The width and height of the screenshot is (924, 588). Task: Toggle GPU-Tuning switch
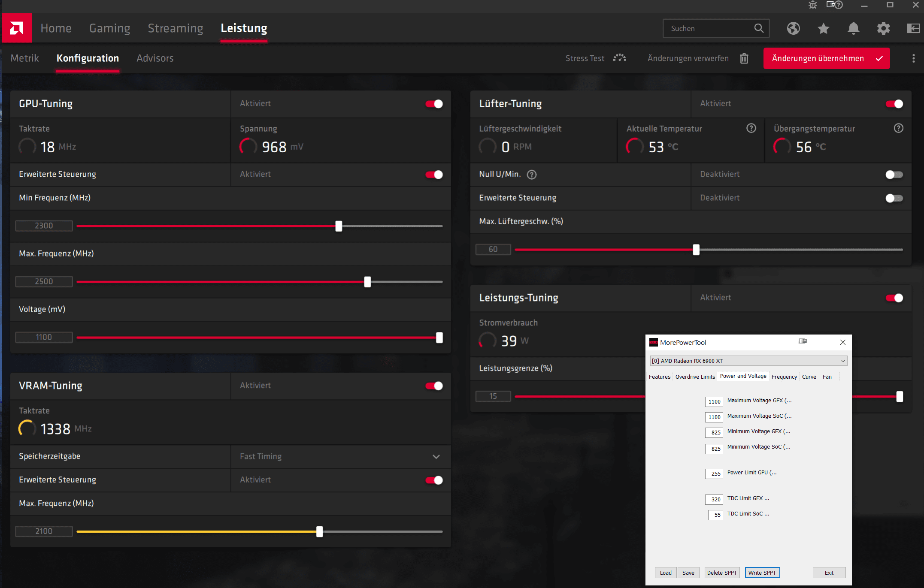point(434,104)
